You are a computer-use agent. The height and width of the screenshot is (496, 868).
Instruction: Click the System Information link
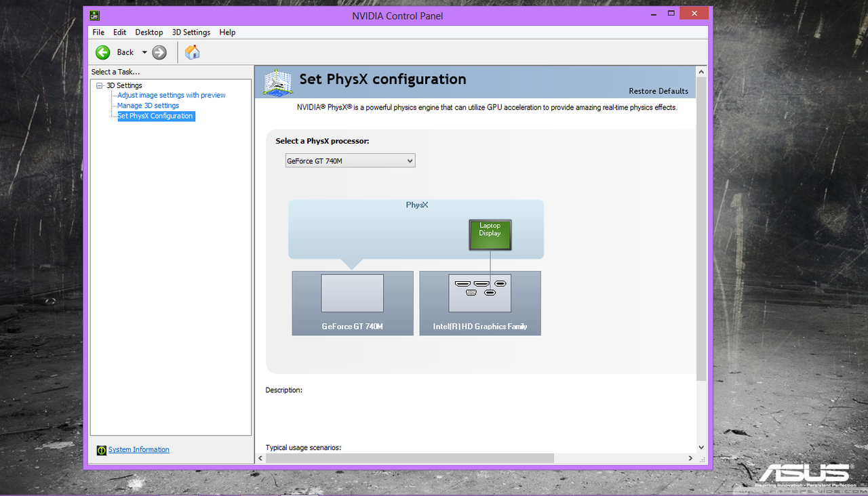[139, 450]
